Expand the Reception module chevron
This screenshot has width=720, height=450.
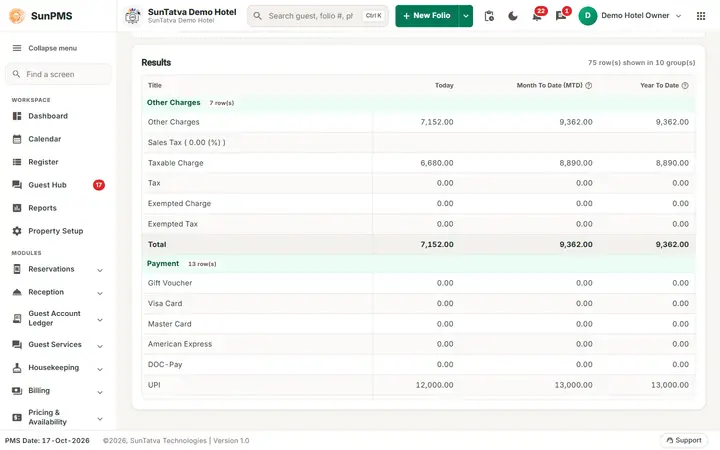(x=100, y=293)
